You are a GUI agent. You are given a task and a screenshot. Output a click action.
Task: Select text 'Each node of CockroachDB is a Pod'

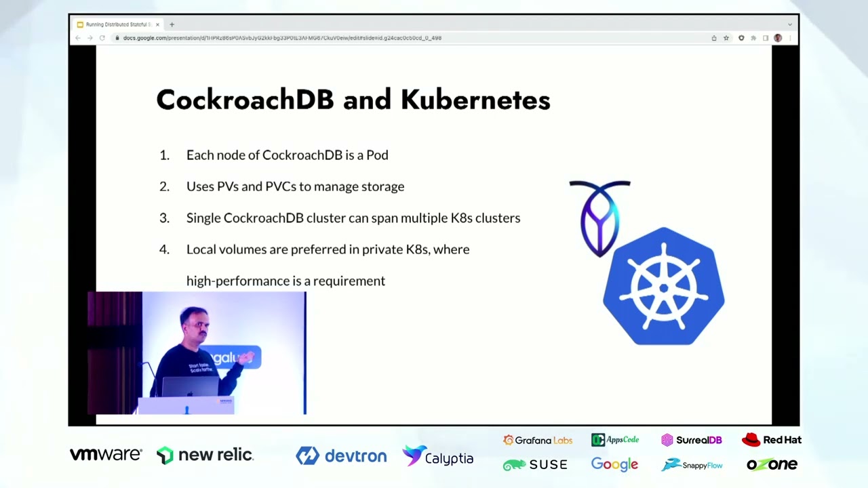(x=288, y=155)
